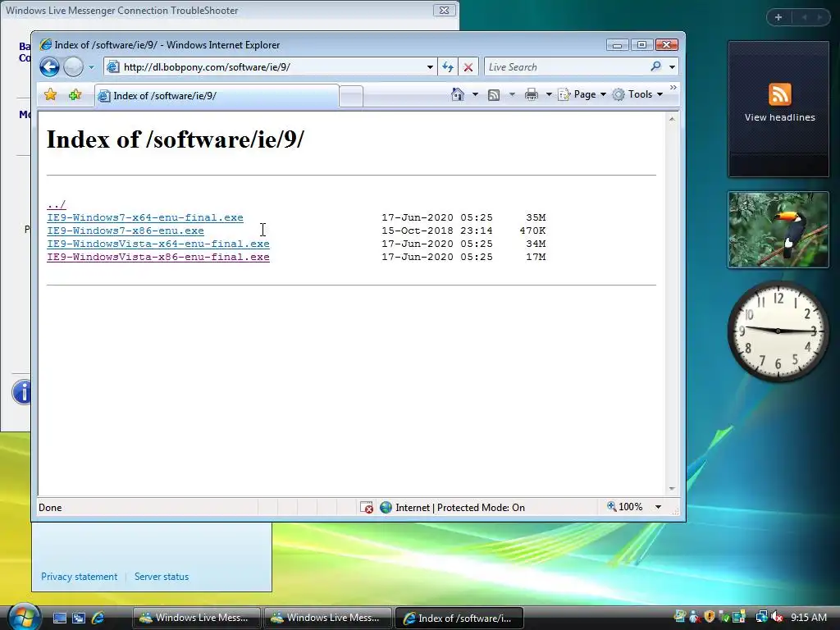Refresh the page with the Refresh icon
The image size is (840, 630).
pyautogui.click(x=448, y=67)
